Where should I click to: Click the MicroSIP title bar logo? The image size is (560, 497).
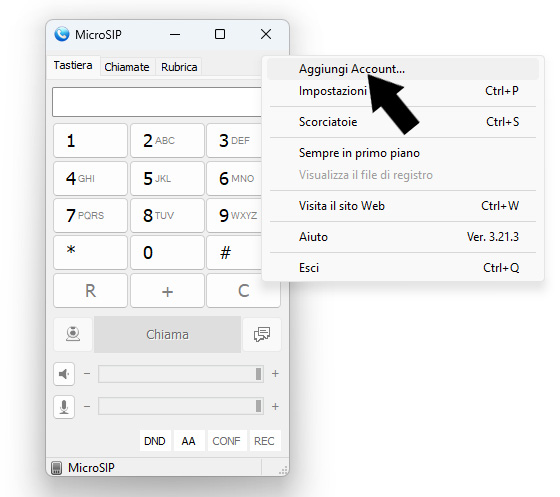62,34
